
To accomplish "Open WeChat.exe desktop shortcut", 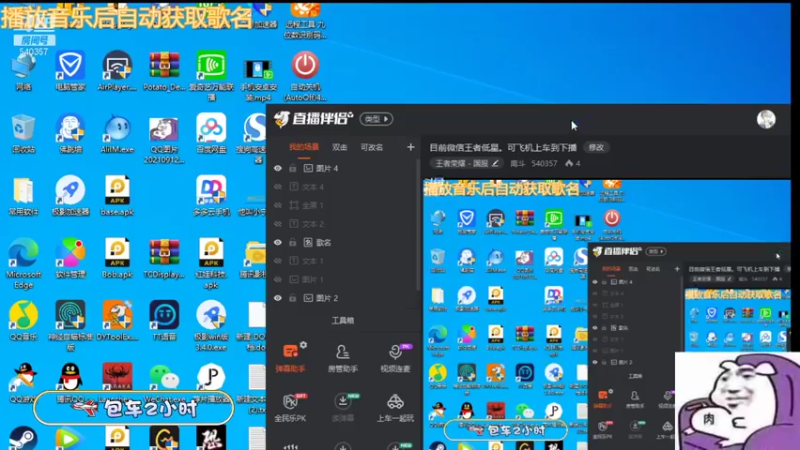I will tap(164, 383).
